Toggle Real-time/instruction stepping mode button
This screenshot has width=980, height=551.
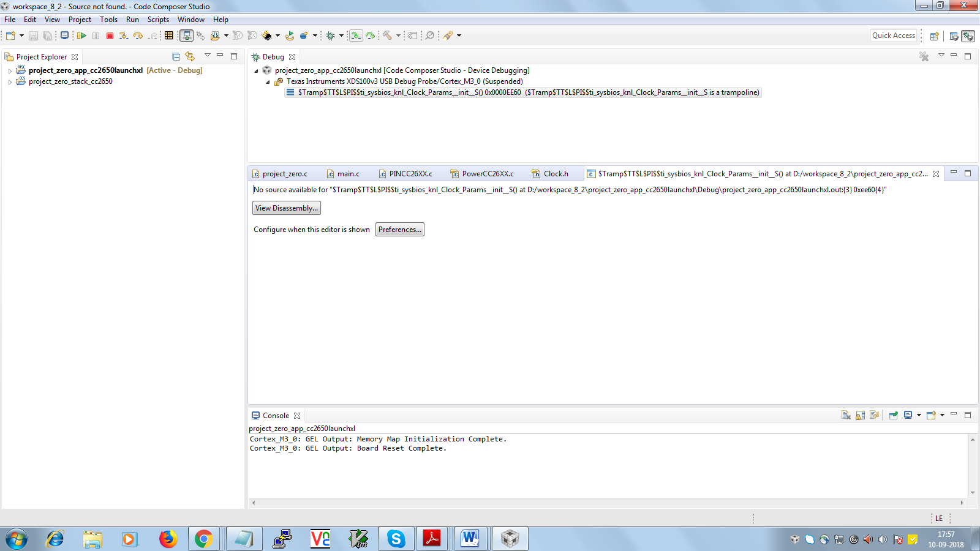pyautogui.click(x=186, y=36)
